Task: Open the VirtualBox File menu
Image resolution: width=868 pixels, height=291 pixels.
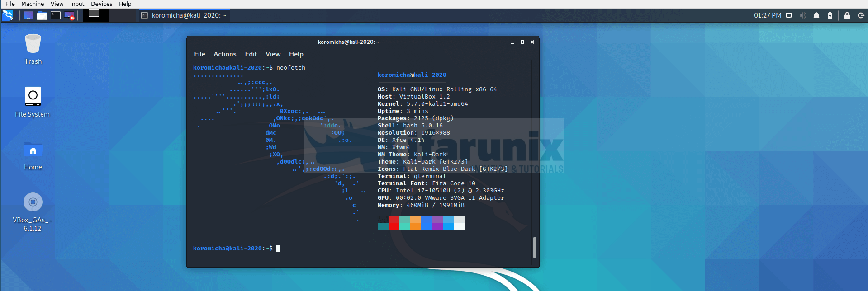Action: (10, 4)
